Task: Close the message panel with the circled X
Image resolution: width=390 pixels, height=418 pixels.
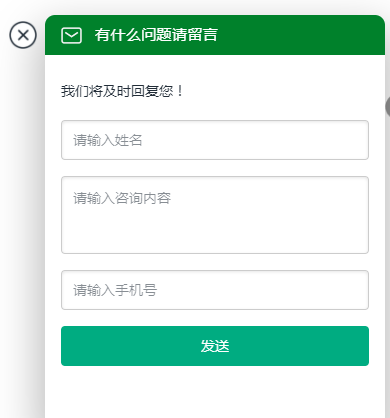Action: pos(23,35)
